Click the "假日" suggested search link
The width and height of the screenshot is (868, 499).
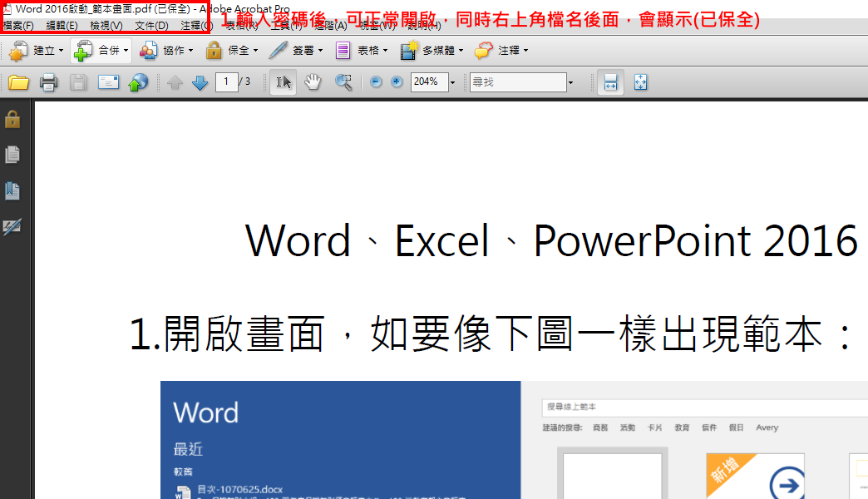pyautogui.click(x=737, y=427)
